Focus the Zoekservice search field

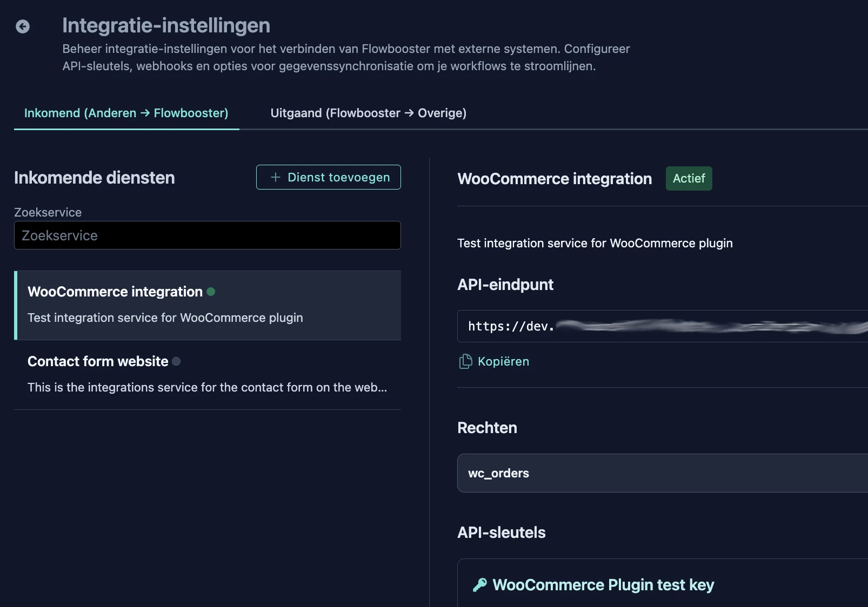[208, 235]
